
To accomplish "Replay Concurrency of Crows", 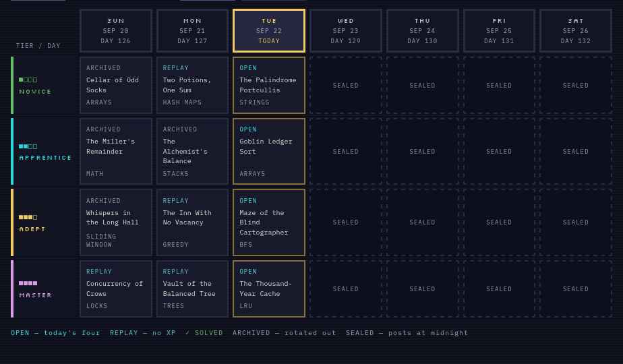I will pos(115,289).
